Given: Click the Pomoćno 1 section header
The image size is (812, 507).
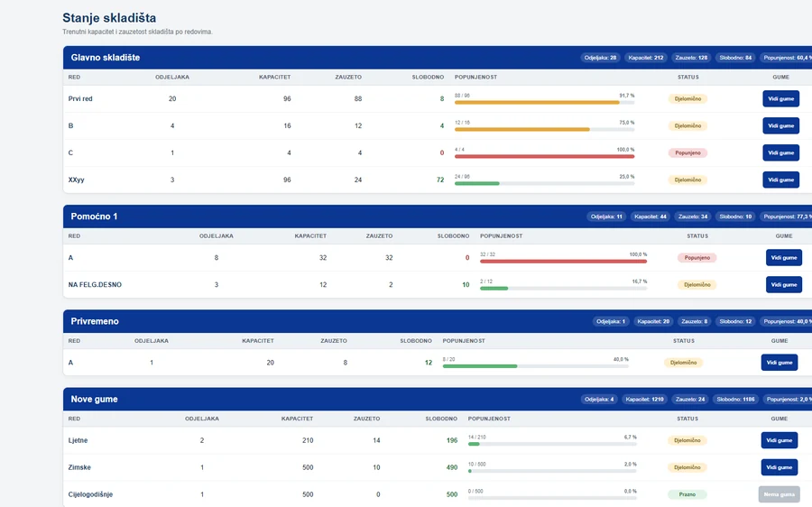Looking at the screenshot, I should [94, 217].
